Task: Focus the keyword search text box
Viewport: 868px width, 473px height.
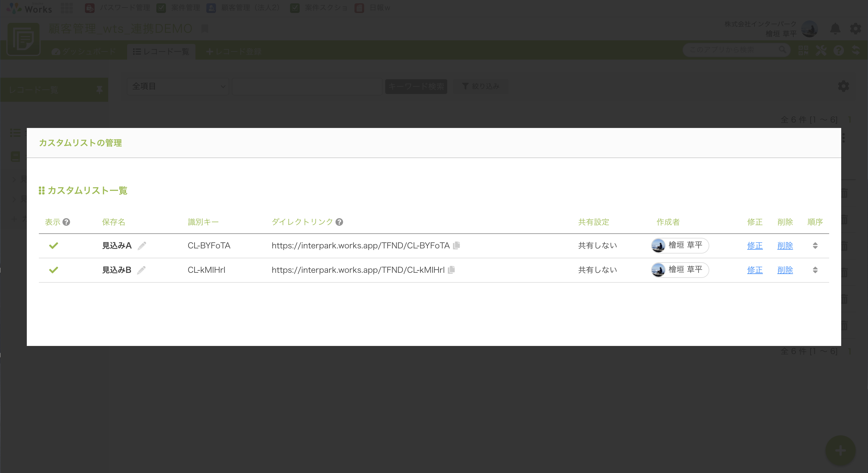Action: coord(307,87)
